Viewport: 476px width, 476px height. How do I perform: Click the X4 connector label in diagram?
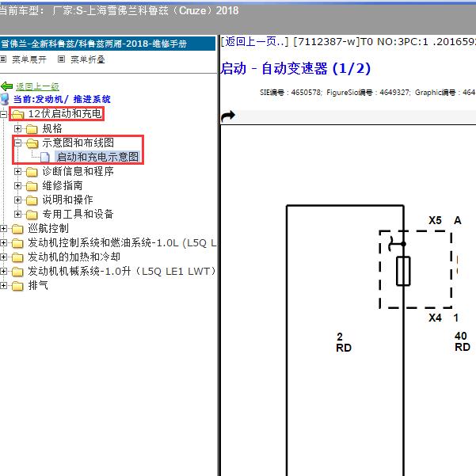coord(435,318)
